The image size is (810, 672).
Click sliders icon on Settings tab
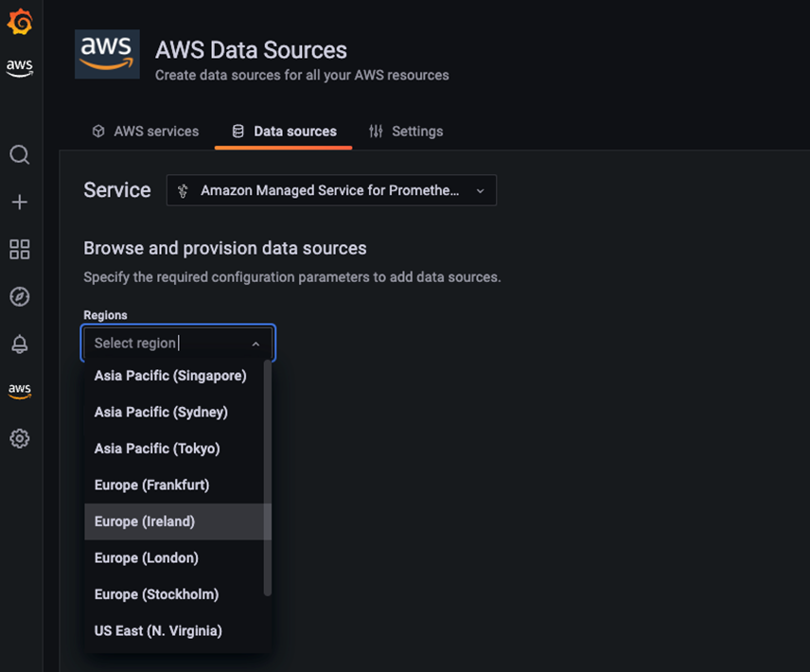pos(376,132)
